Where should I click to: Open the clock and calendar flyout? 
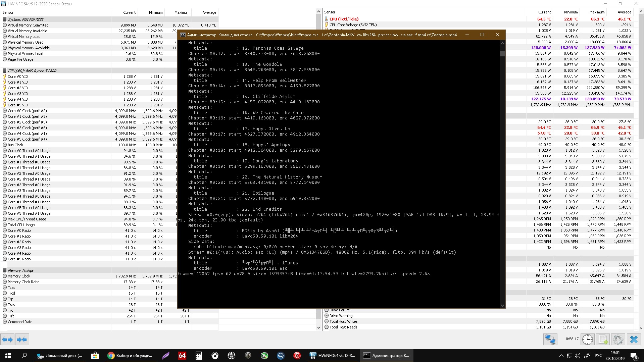click(x=615, y=356)
